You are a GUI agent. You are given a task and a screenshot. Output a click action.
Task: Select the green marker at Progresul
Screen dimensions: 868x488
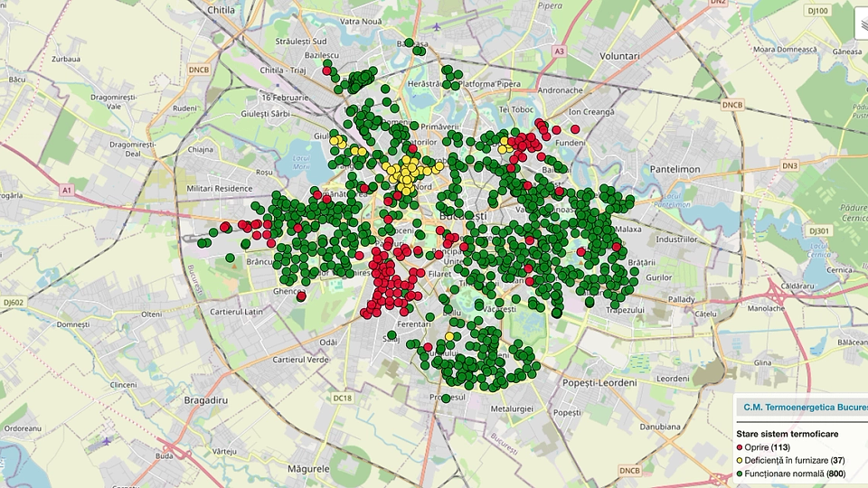pos(446,398)
